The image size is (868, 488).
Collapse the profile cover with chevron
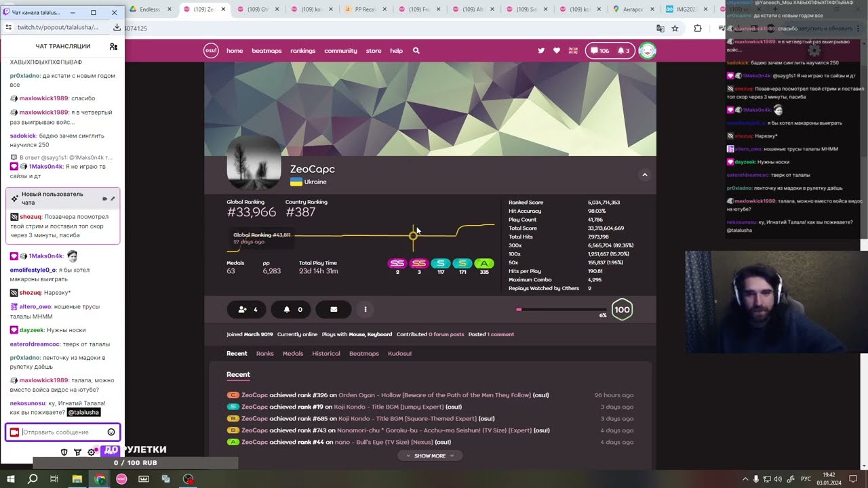pos(645,175)
